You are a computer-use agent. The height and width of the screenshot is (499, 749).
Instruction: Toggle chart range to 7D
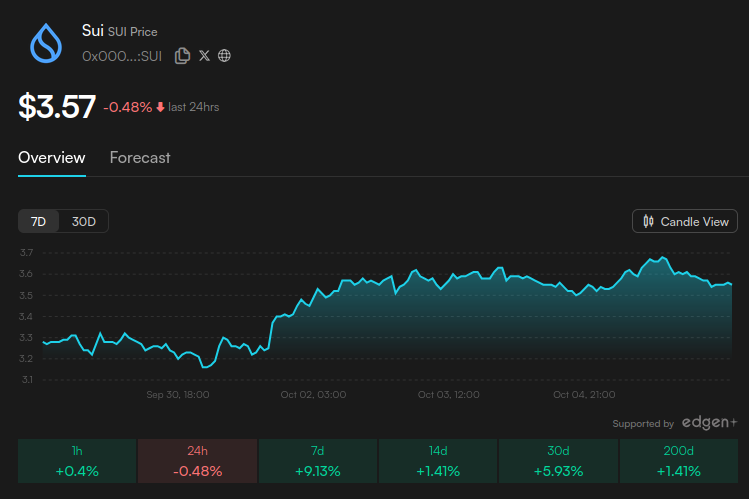39,221
